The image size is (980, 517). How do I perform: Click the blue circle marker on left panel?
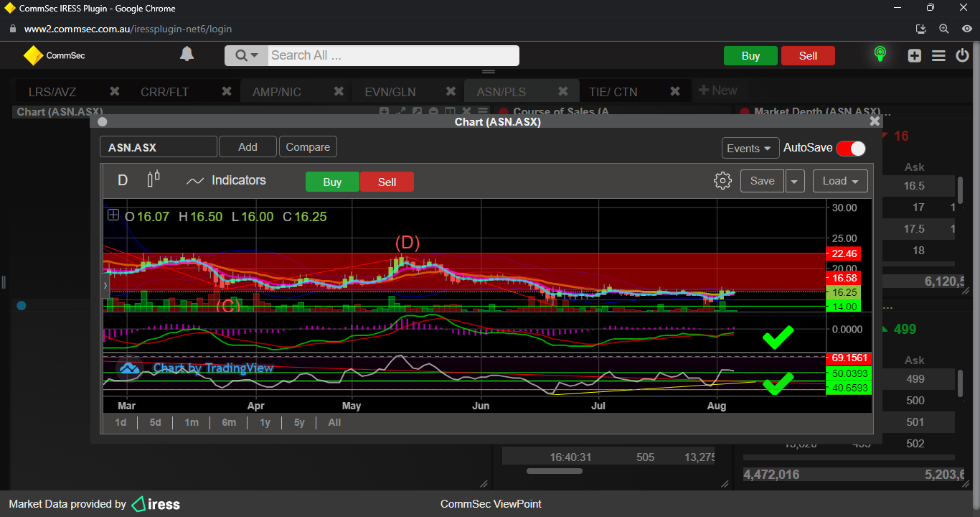click(21, 306)
